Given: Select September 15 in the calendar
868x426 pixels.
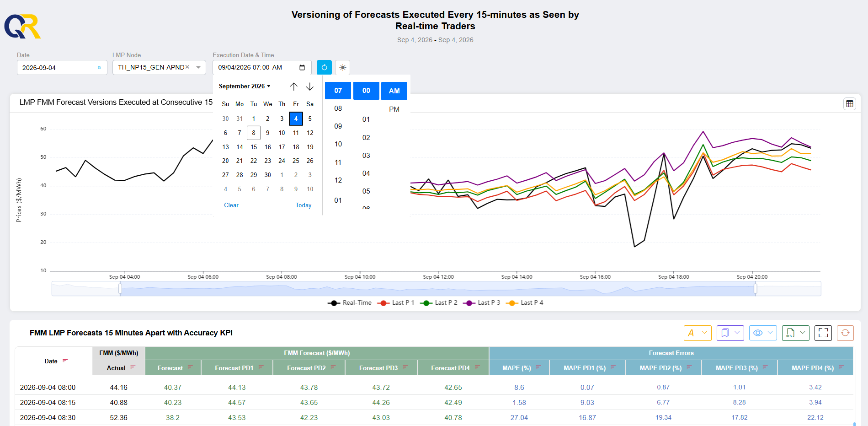Looking at the screenshot, I should click(x=254, y=147).
